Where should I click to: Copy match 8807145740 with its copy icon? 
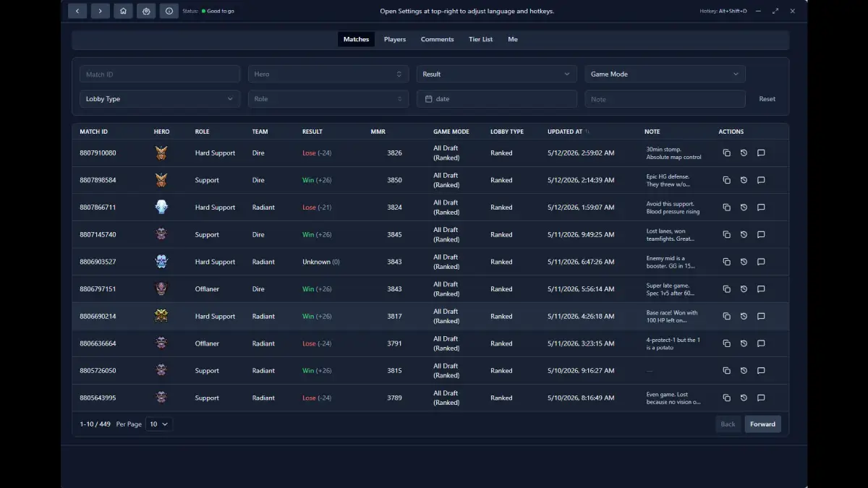pyautogui.click(x=727, y=234)
